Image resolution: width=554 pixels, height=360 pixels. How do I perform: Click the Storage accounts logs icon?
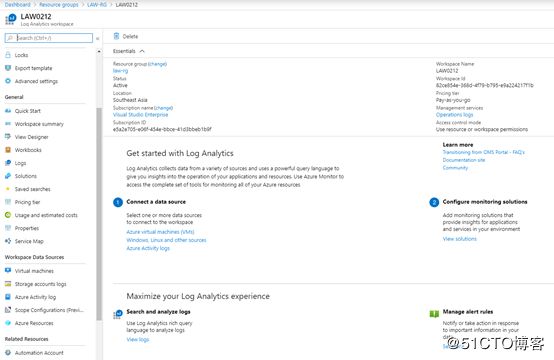coord(8,284)
